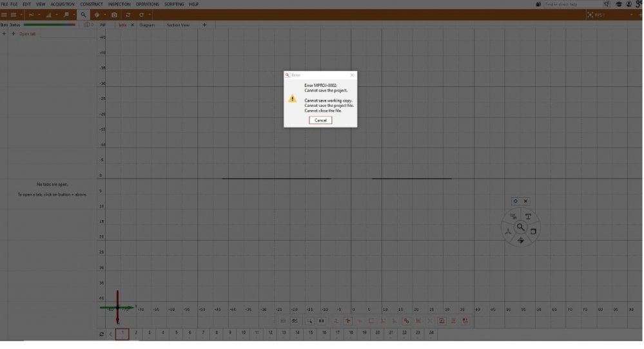Select the text T tool in radial widget
The image size is (644, 349).
pyautogui.click(x=528, y=216)
